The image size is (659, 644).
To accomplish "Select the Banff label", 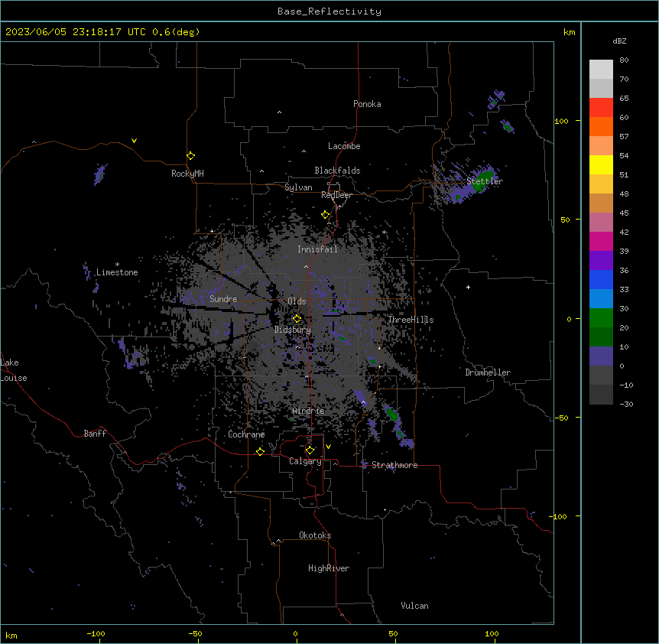I will click(95, 434).
